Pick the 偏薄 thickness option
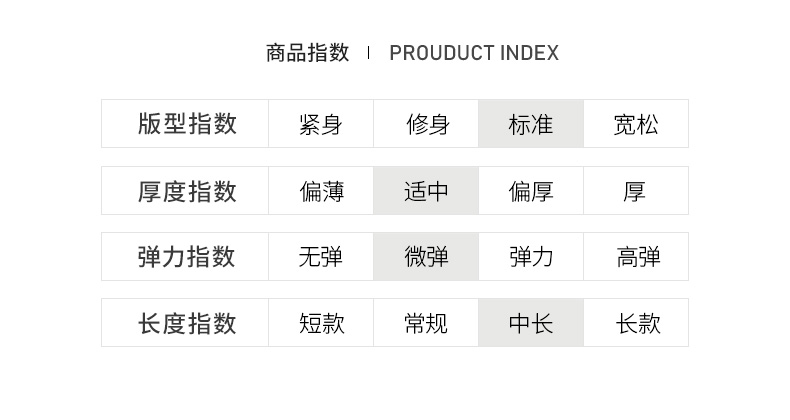 320,191
